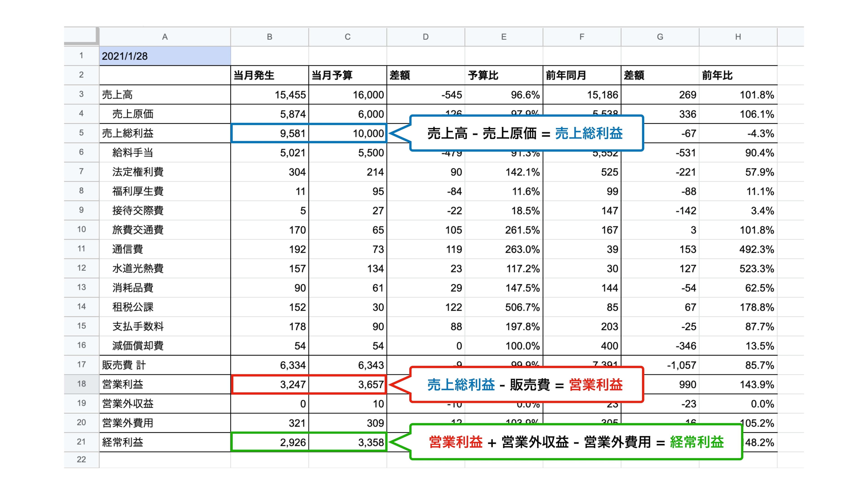Select cell with value 15,455

(x=270, y=95)
